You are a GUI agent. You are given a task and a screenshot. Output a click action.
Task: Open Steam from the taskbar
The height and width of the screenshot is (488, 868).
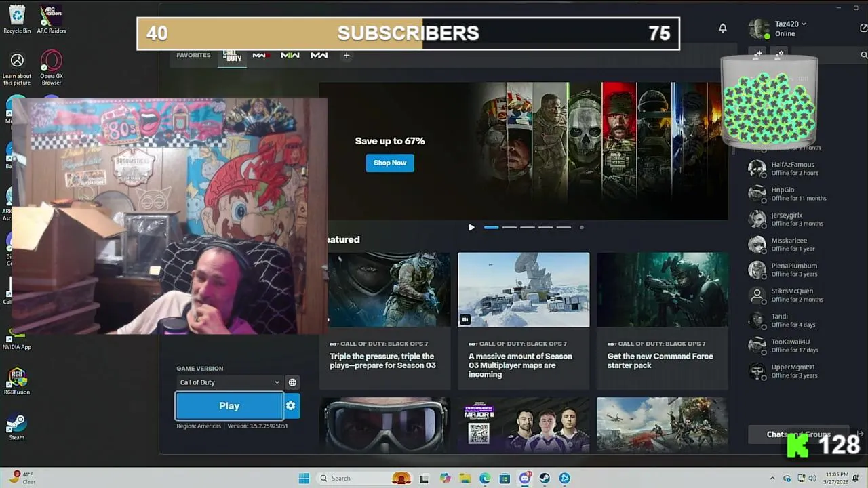click(545, 479)
